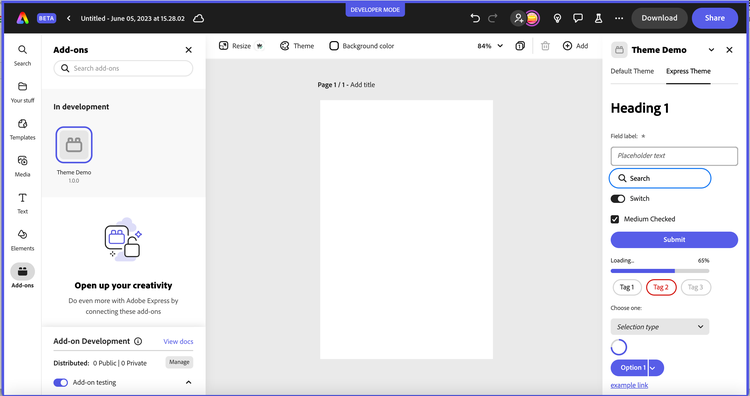750x396 pixels.
Task: Click the Share button
Action: (x=715, y=18)
